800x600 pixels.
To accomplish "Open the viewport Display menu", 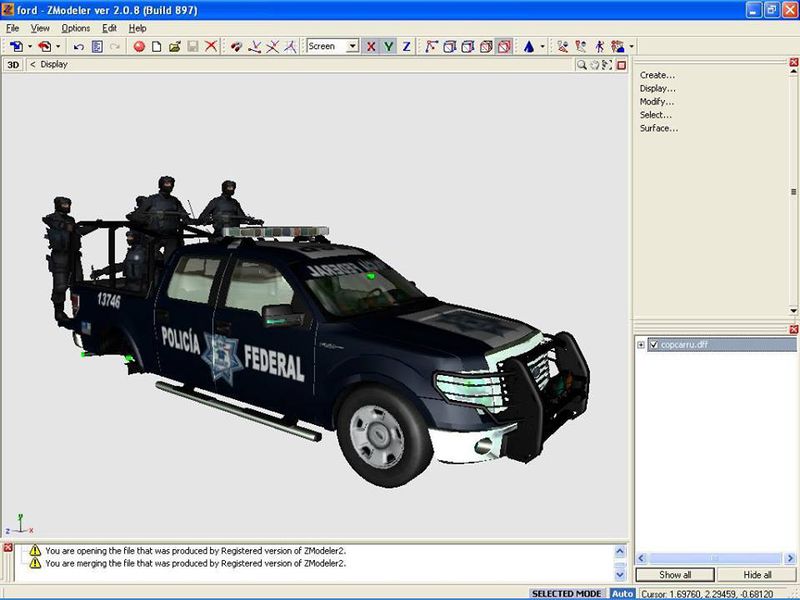I will click(54, 64).
